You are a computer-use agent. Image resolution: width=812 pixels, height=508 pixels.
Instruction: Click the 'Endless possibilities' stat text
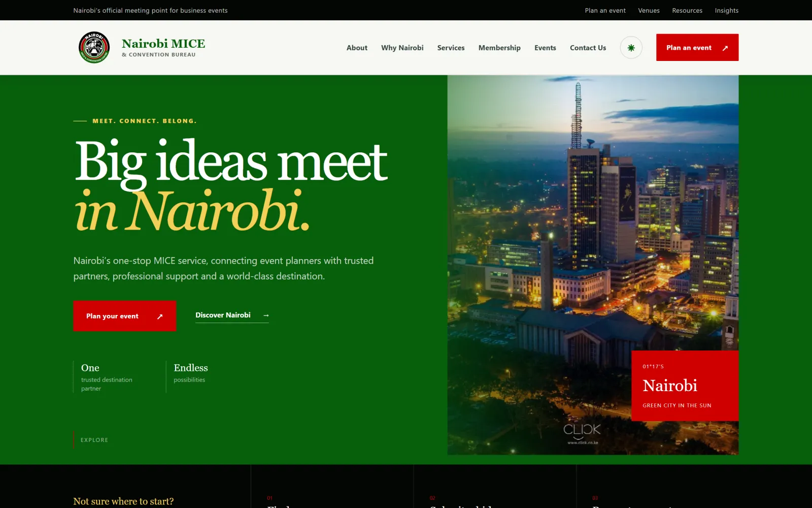(x=190, y=373)
